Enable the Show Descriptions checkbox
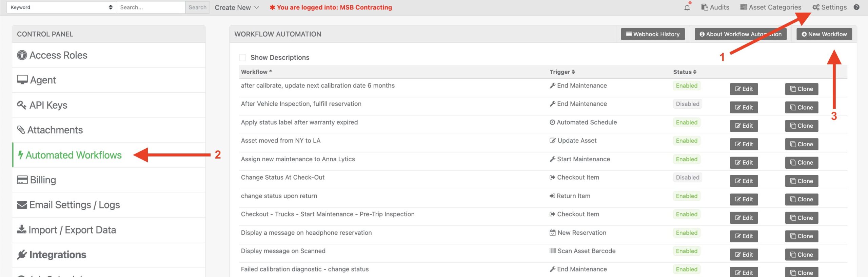The image size is (868, 277). point(242,57)
